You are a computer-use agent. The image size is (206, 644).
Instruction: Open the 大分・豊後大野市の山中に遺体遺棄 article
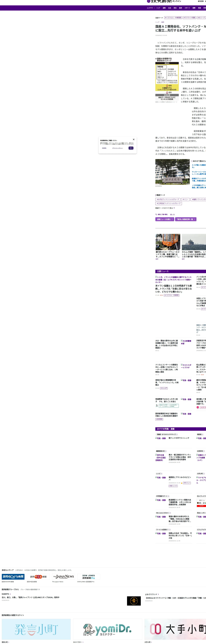[x=167, y=344]
